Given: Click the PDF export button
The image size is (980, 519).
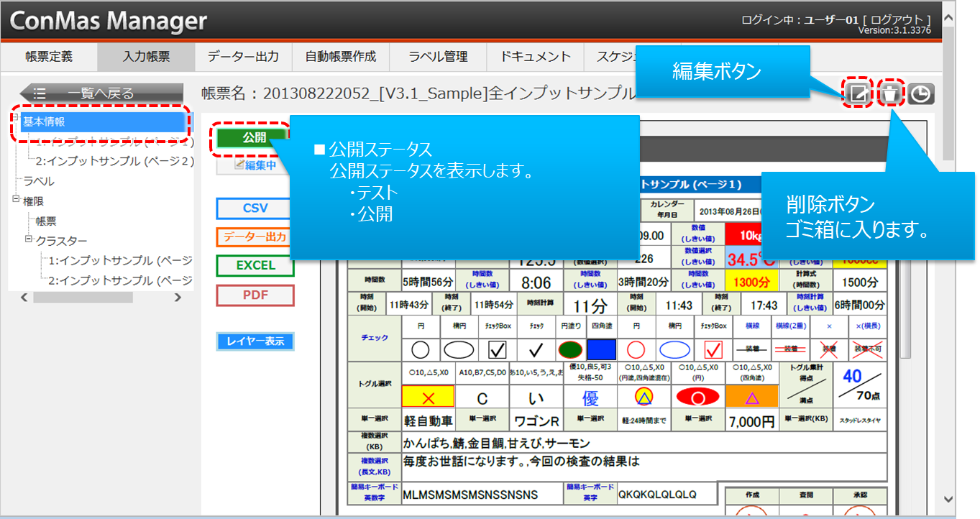Looking at the screenshot, I should pos(255,295).
